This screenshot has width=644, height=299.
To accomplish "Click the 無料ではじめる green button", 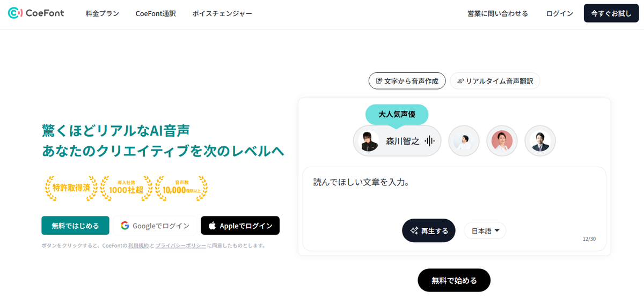I will tap(75, 226).
